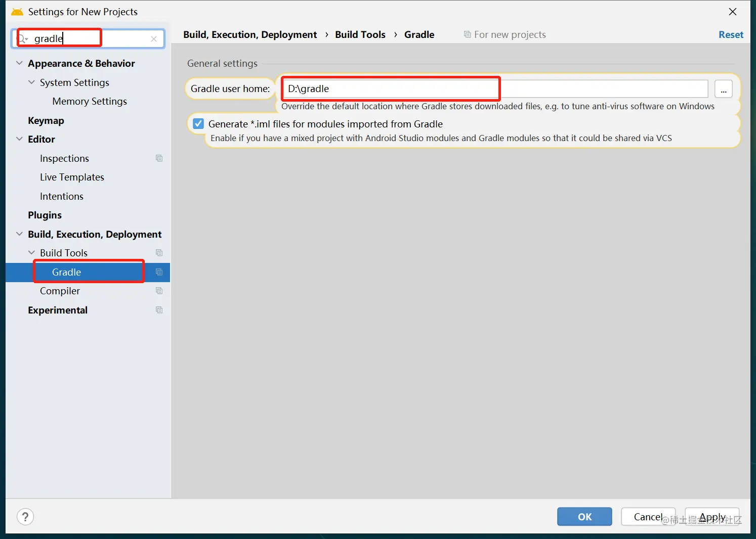756x539 pixels.
Task: Focus the settings search field
Action: pyautogui.click(x=88, y=39)
